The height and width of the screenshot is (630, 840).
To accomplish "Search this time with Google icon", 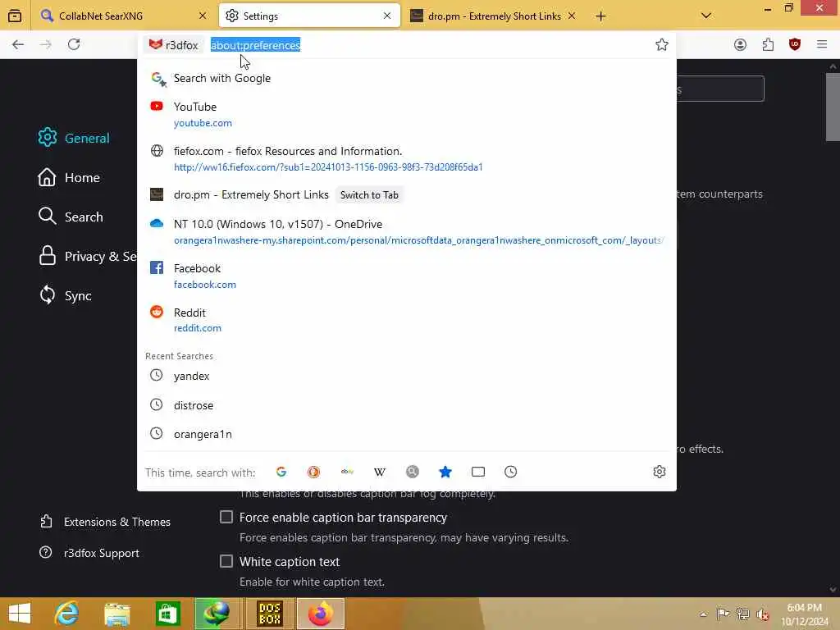I will [x=281, y=472].
